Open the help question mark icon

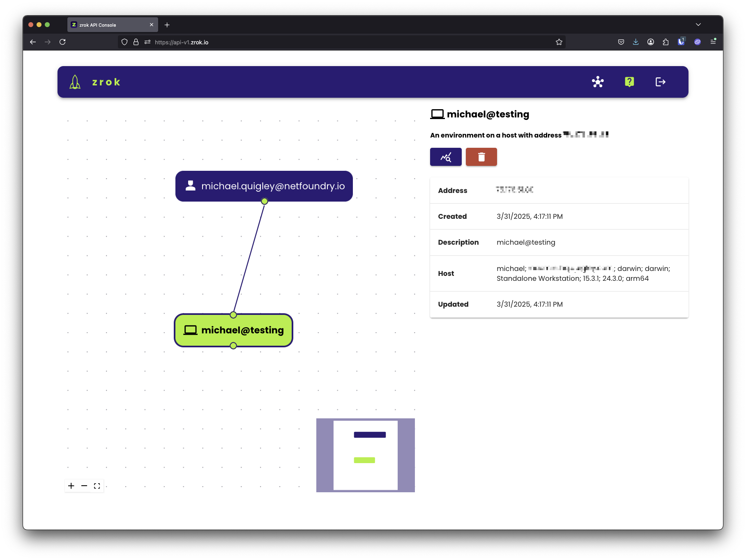point(629,82)
